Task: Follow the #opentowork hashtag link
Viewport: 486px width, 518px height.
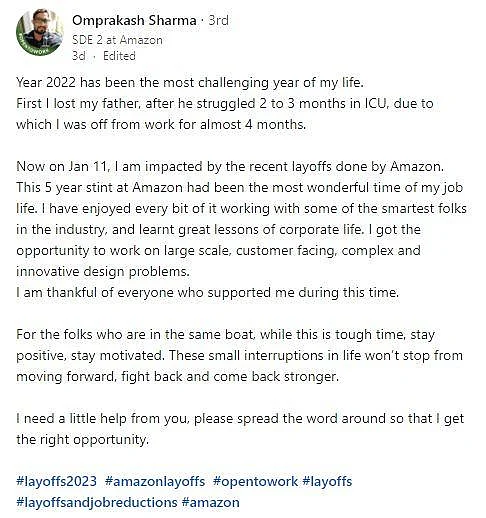Action: 255,481
